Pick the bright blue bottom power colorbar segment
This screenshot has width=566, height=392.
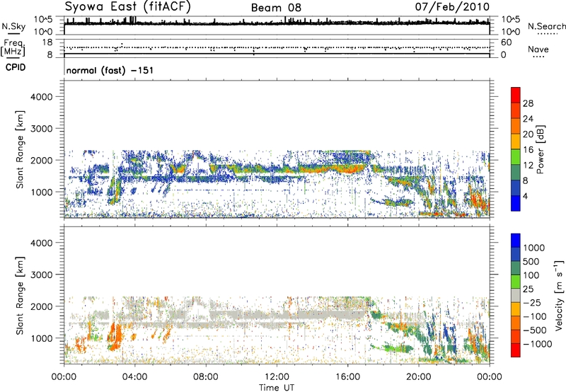pyautogui.click(x=516, y=203)
